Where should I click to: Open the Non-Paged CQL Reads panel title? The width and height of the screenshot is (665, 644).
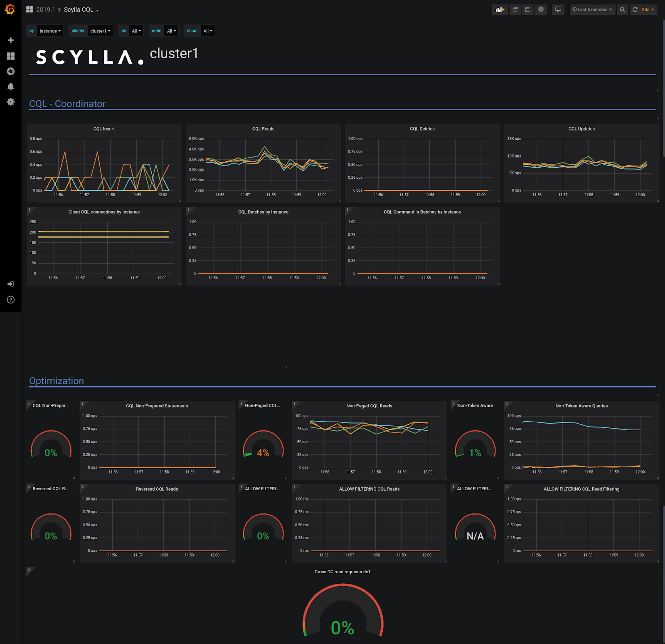pyautogui.click(x=369, y=406)
